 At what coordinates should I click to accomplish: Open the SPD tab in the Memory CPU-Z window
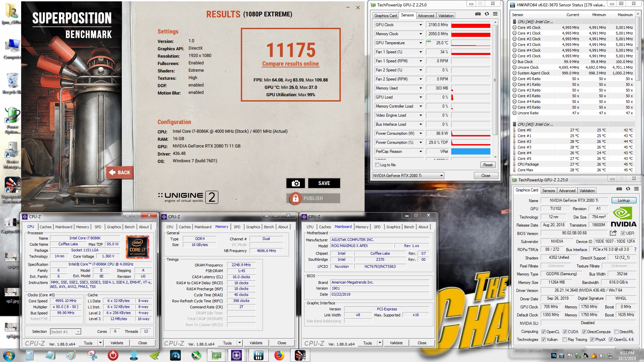click(x=237, y=227)
